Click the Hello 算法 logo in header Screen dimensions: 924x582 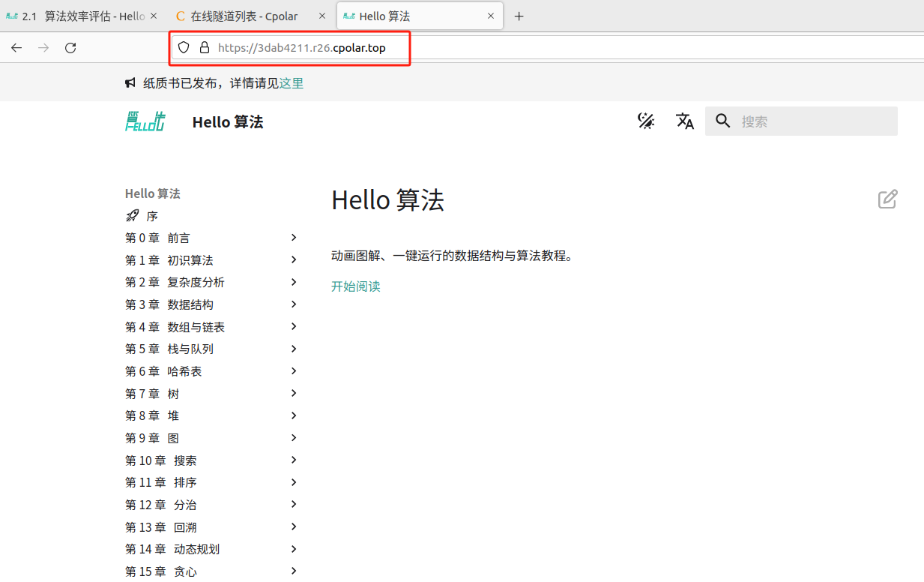(x=145, y=121)
